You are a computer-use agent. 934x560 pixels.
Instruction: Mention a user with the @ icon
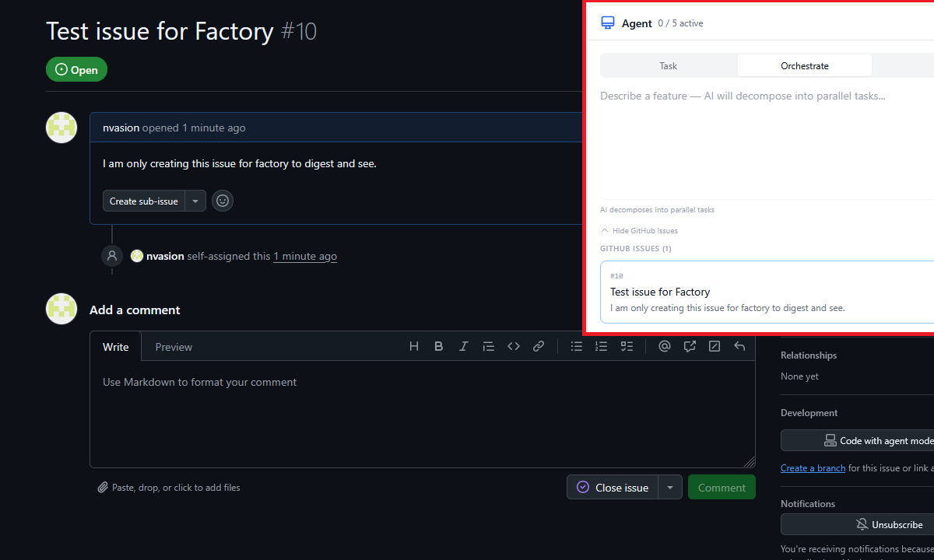click(x=665, y=346)
